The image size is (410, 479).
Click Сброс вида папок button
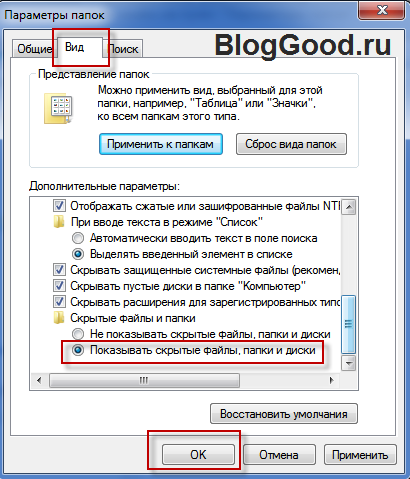coord(291,144)
